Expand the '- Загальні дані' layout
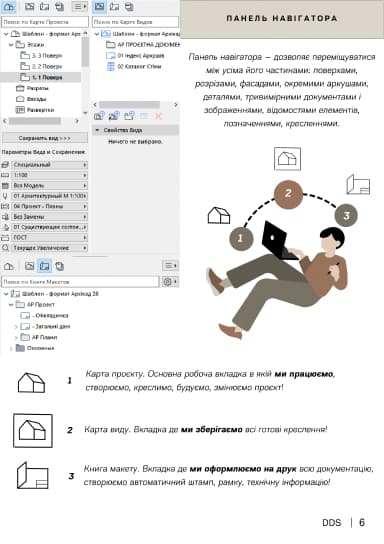The height and width of the screenshot is (544, 384). coord(16,326)
